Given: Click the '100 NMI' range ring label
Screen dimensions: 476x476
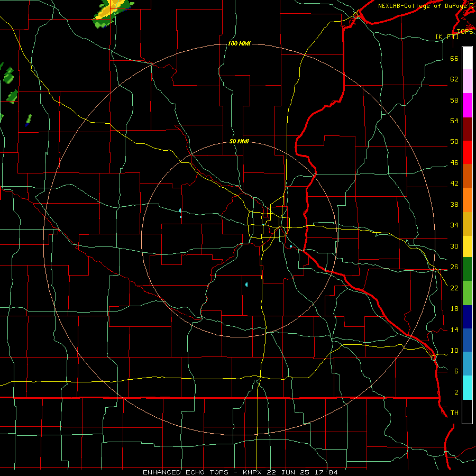Looking at the screenshot, I should click(239, 44).
